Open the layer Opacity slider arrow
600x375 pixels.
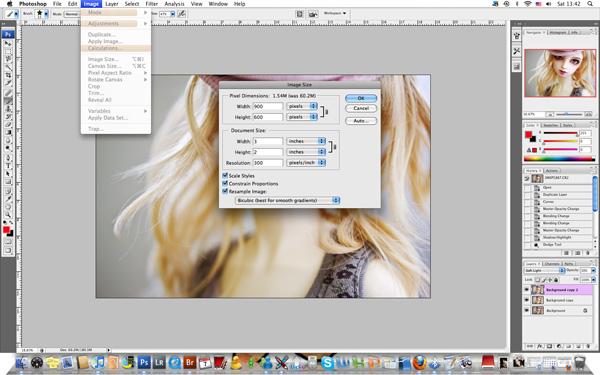tap(594, 271)
